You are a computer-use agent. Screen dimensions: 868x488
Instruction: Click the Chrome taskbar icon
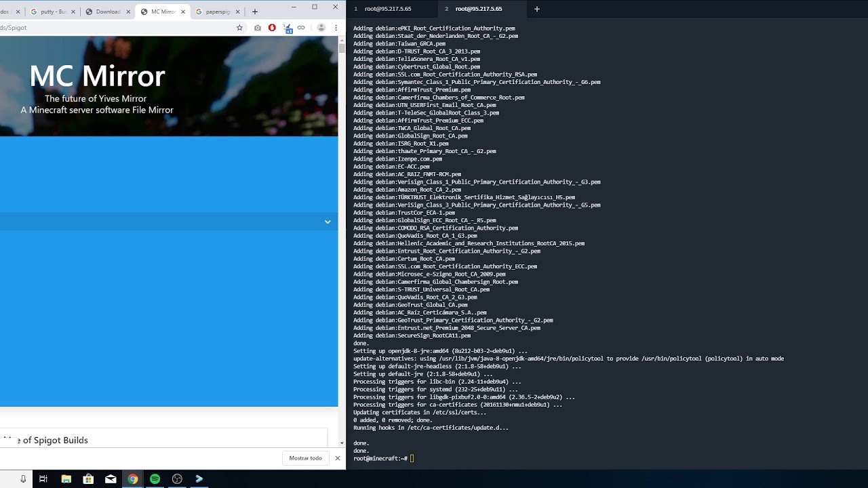[x=133, y=479]
